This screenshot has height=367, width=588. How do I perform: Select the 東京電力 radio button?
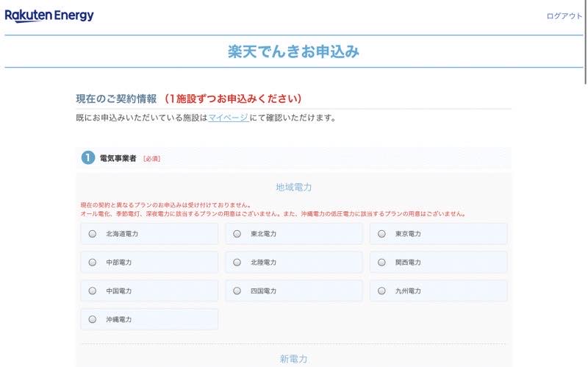click(x=381, y=234)
